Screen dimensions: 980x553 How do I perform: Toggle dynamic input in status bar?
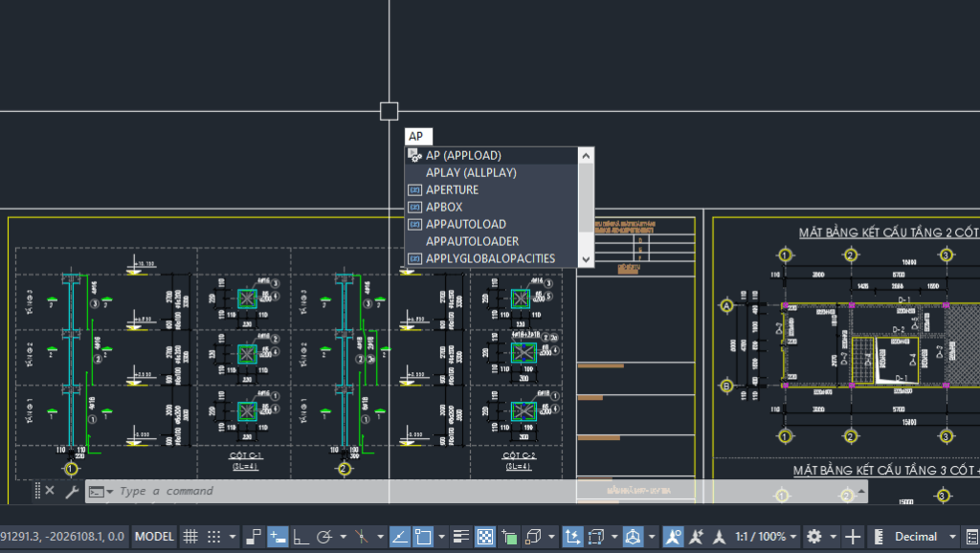[278, 537]
